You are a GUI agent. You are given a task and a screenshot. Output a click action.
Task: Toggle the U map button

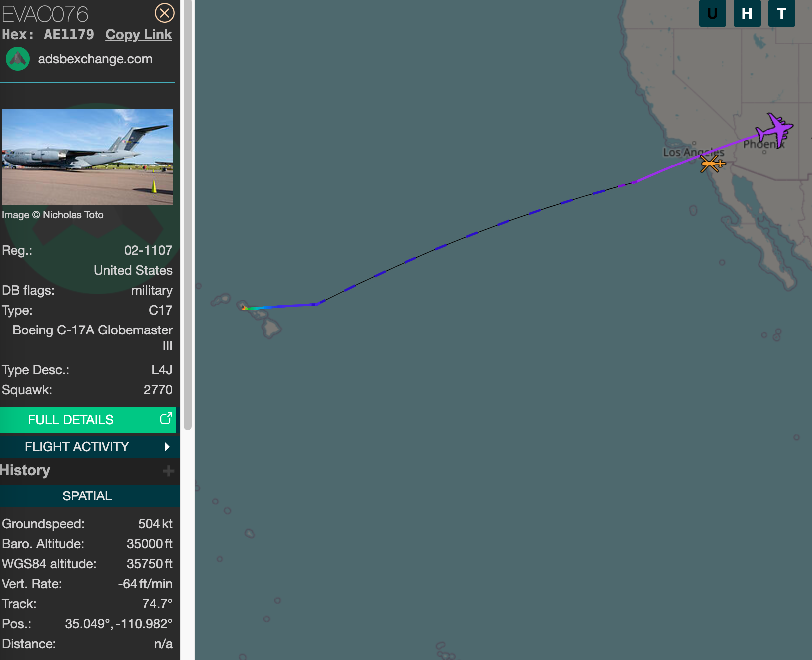tap(712, 13)
